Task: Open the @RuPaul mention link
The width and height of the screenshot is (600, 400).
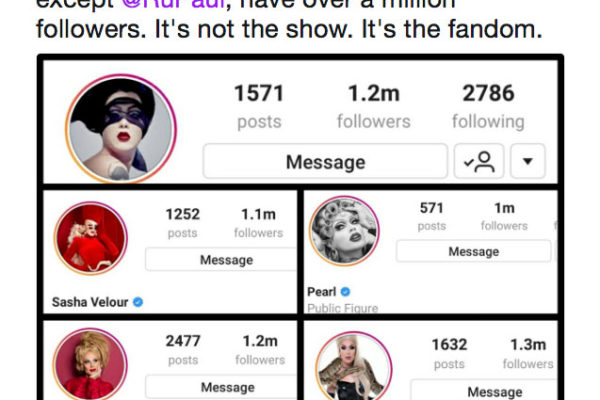Action: (x=173, y=4)
